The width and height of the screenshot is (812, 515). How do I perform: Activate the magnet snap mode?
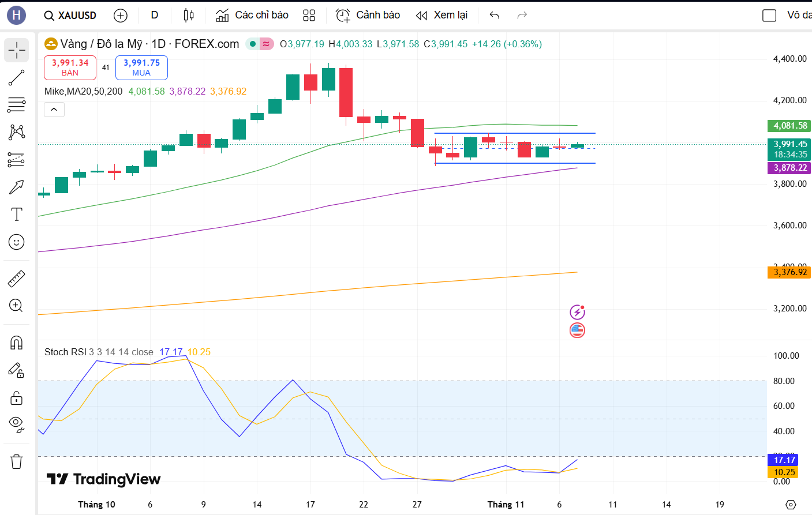pyautogui.click(x=17, y=343)
